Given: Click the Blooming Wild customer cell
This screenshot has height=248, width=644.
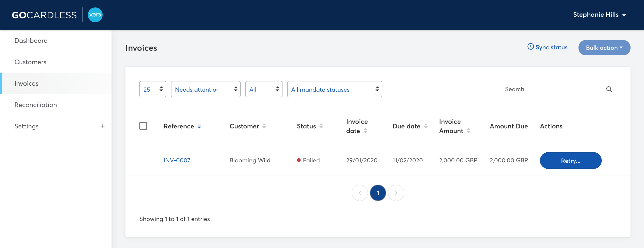Looking at the screenshot, I should click(x=250, y=161).
